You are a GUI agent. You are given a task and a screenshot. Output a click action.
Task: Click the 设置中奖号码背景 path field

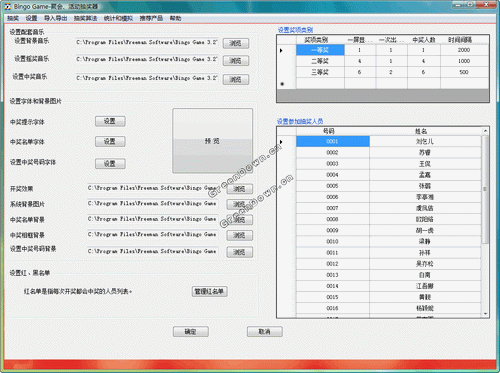click(x=152, y=251)
